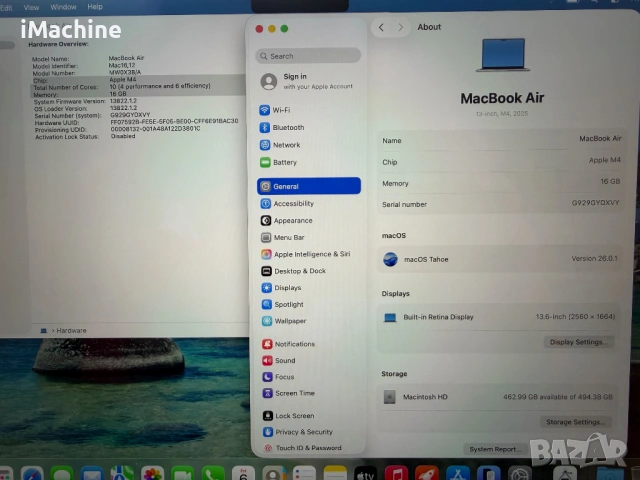Screen dimensions: 640x480
Task: Select the Hardware UUID row in System Information
Action: [138, 122]
